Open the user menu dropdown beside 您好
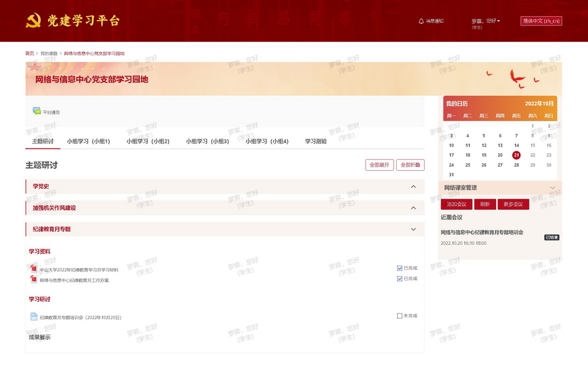 click(x=498, y=21)
